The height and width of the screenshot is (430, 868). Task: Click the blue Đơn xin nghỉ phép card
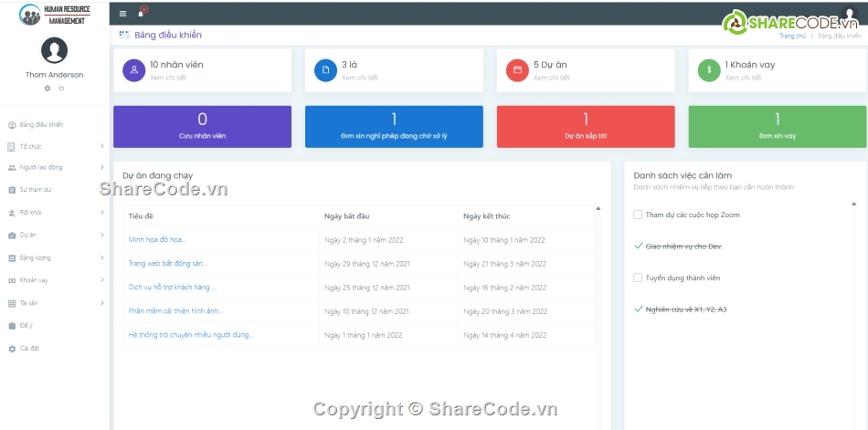394,127
